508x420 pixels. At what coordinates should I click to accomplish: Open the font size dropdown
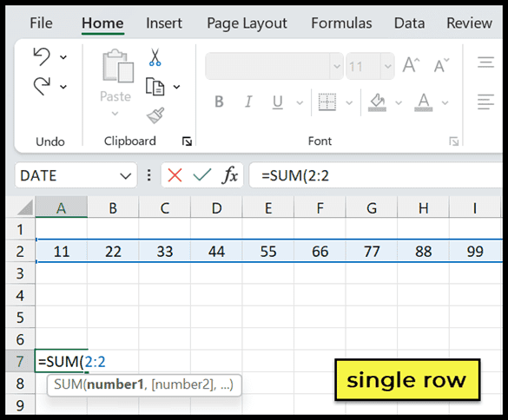[x=387, y=66]
